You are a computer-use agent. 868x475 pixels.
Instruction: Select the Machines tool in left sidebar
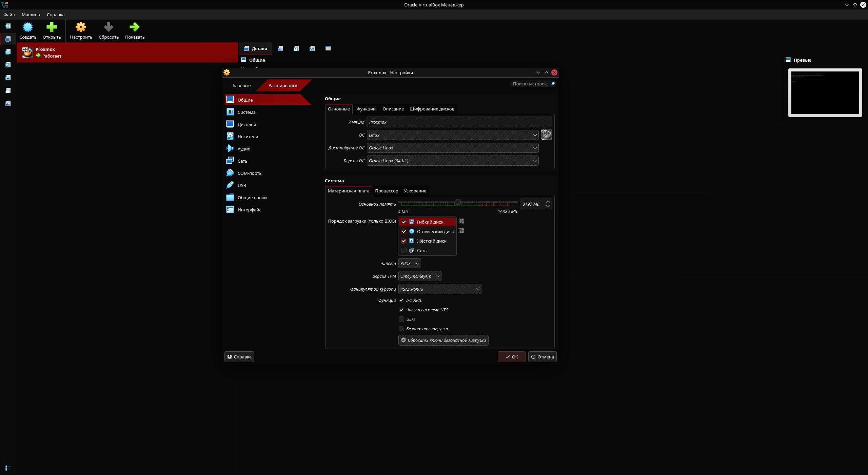coord(8,39)
